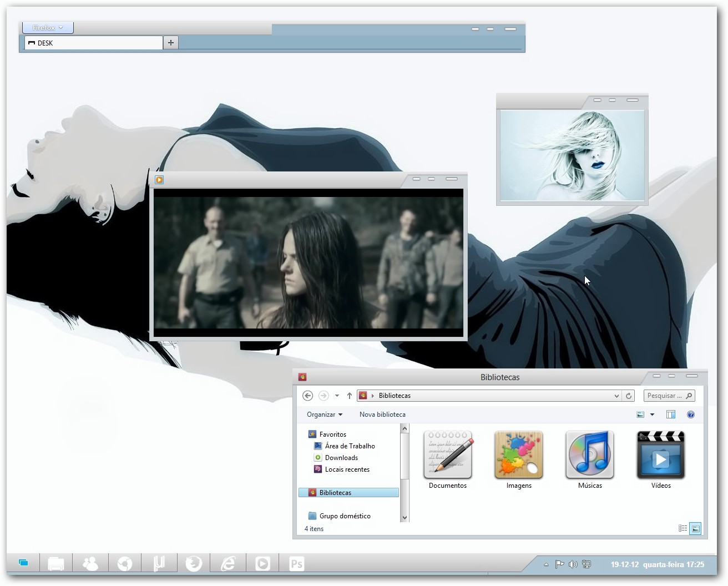This screenshot has width=728, height=586.
Task: Open File Explorer from taskbar
Action: tap(56, 564)
